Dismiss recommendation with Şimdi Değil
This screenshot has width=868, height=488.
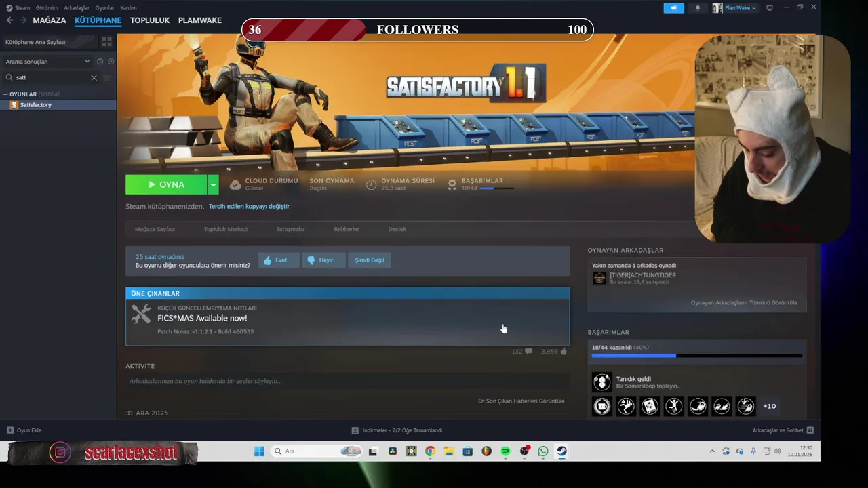370,260
